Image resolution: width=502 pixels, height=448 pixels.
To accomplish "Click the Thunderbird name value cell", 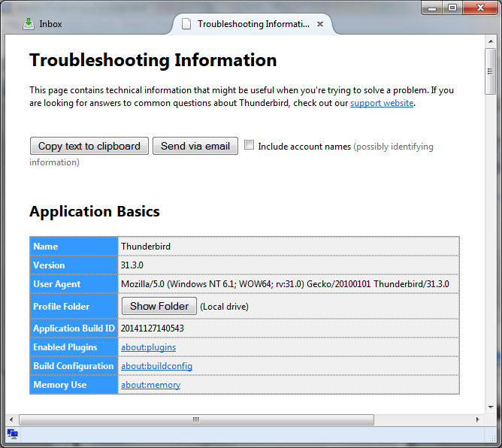I will point(289,247).
